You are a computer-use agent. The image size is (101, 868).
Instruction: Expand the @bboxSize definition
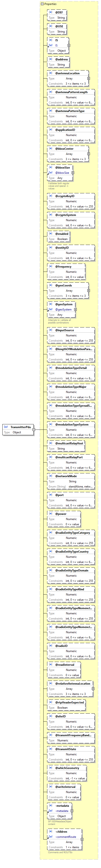[x=73, y=173]
